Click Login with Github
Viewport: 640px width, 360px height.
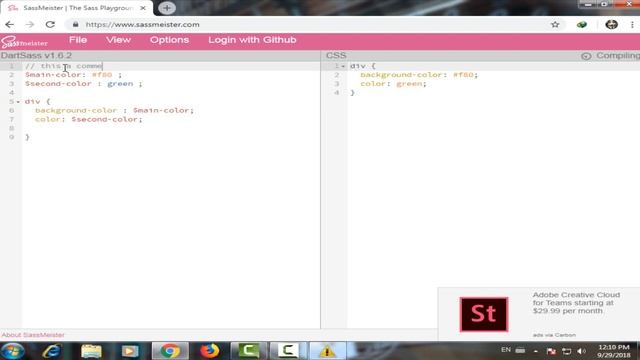click(252, 40)
